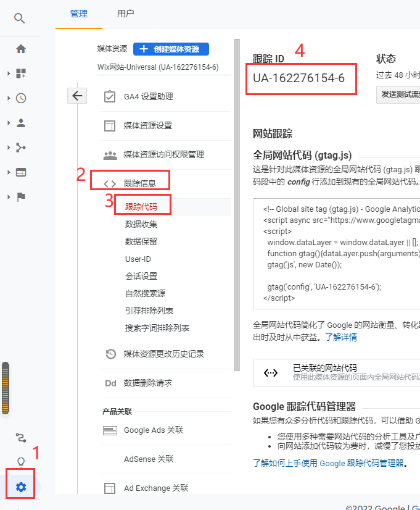Open the Audience person icon
The height and width of the screenshot is (510, 420).
coord(21,123)
